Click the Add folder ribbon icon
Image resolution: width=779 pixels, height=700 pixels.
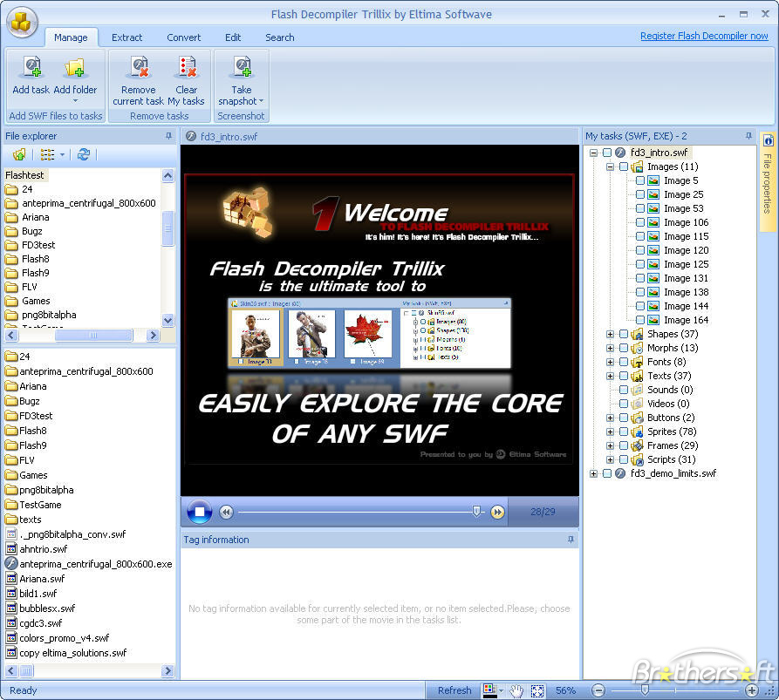[75, 67]
